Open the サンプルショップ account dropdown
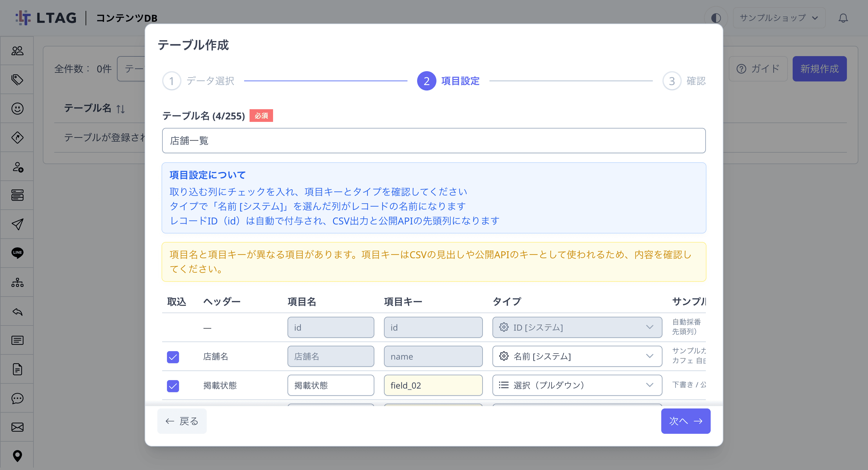The height and width of the screenshot is (470, 868). (779, 18)
